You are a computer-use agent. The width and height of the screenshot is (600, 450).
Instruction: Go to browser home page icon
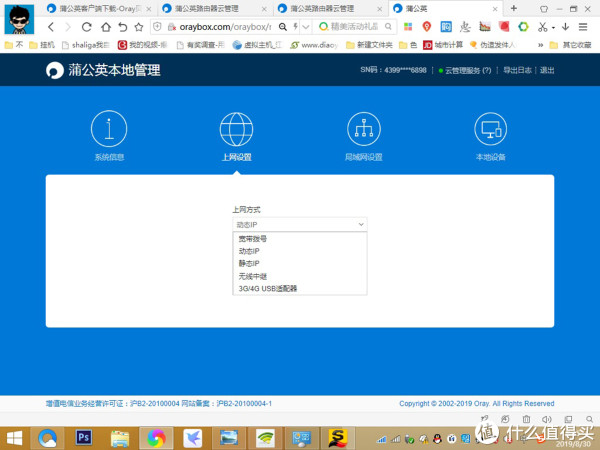tap(106, 27)
